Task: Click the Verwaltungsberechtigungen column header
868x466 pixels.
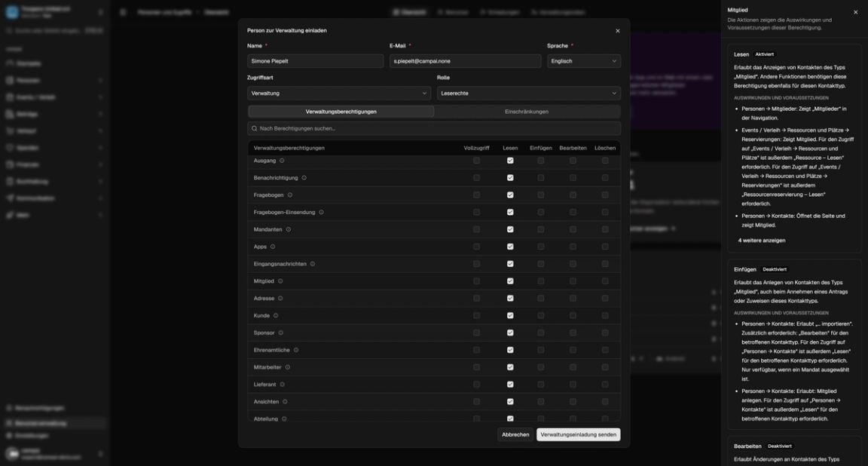Action: [289, 148]
